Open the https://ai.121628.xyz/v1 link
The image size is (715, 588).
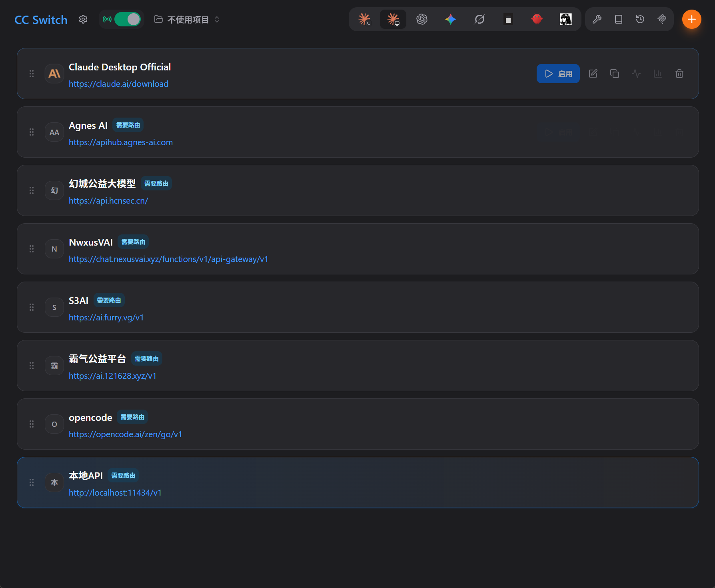click(112, 376)
